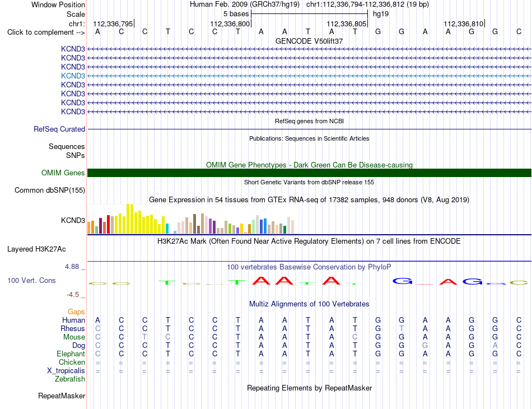Click the red bar in GTEx chart
The height and width of the screenshot is (409, 532).
pos(108,224)
